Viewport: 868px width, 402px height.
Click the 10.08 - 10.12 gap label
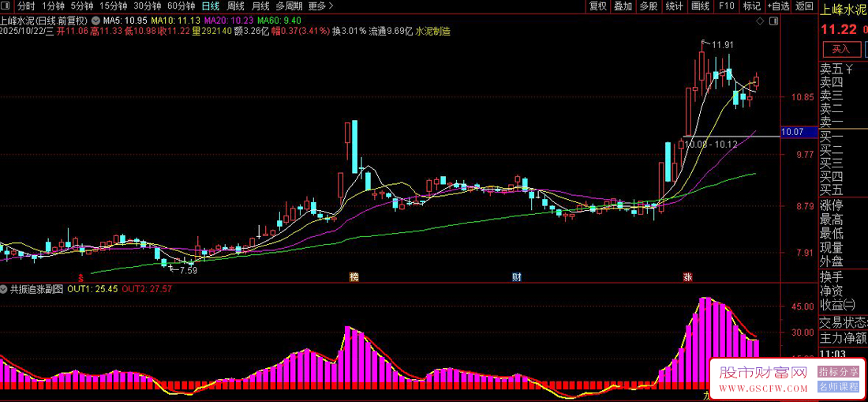tap(711, 144)
